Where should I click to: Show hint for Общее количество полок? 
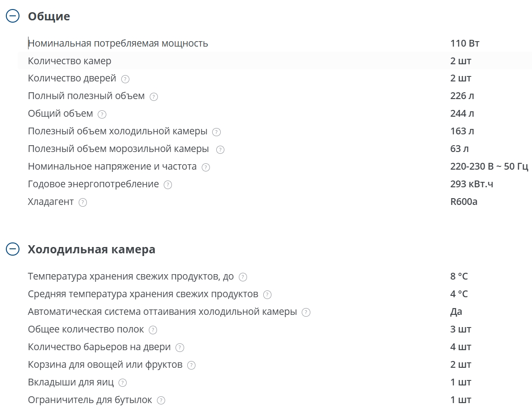coord(153,330)
